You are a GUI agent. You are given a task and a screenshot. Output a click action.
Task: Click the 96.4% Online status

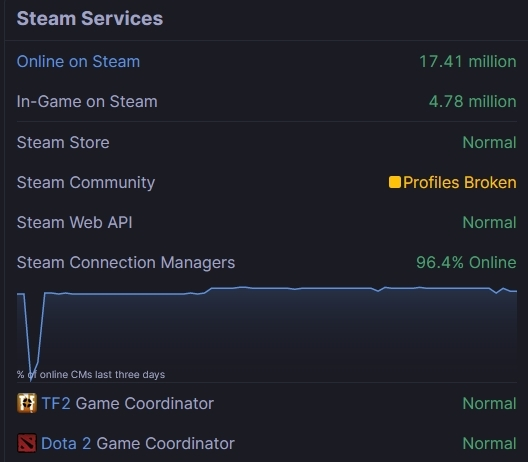coord(466,262)
